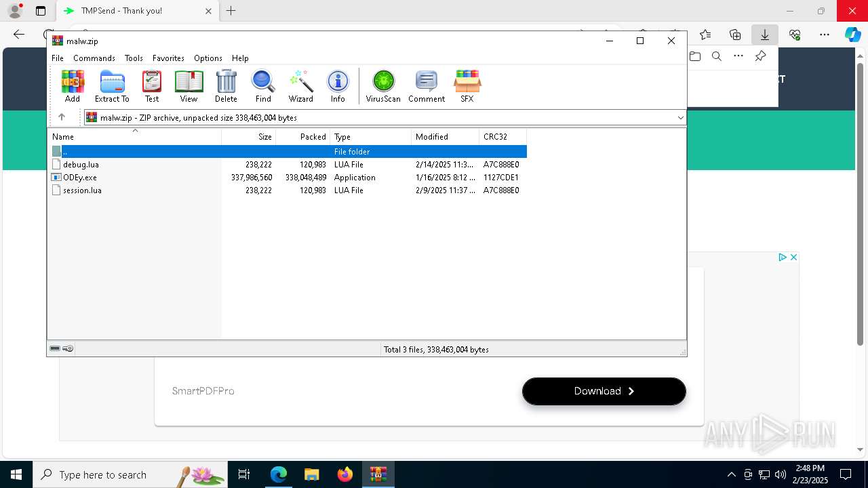Click the Add toolbar icon in WinRAR
Image resolution: width=868 pixels, height=488 pixels.
[x=73, y=86]
